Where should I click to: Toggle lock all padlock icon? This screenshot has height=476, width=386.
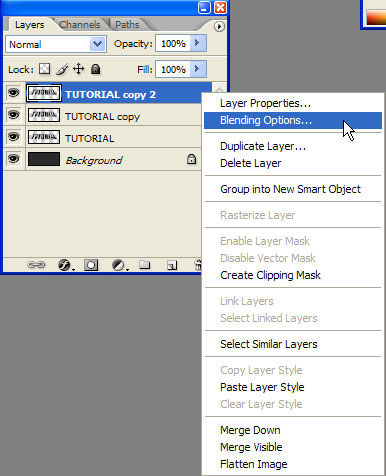[x=96, y=69]
